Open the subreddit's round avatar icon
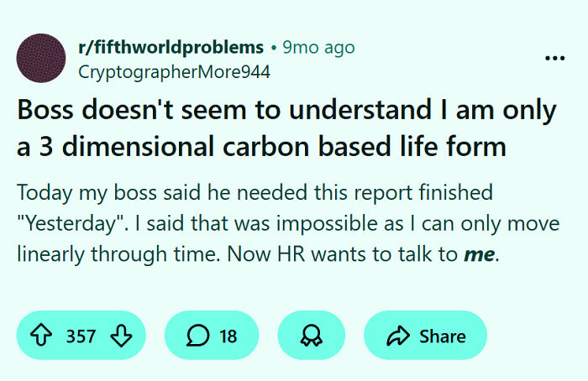The width and height of the screenshot is (588, 381). (x=41, y=59)
